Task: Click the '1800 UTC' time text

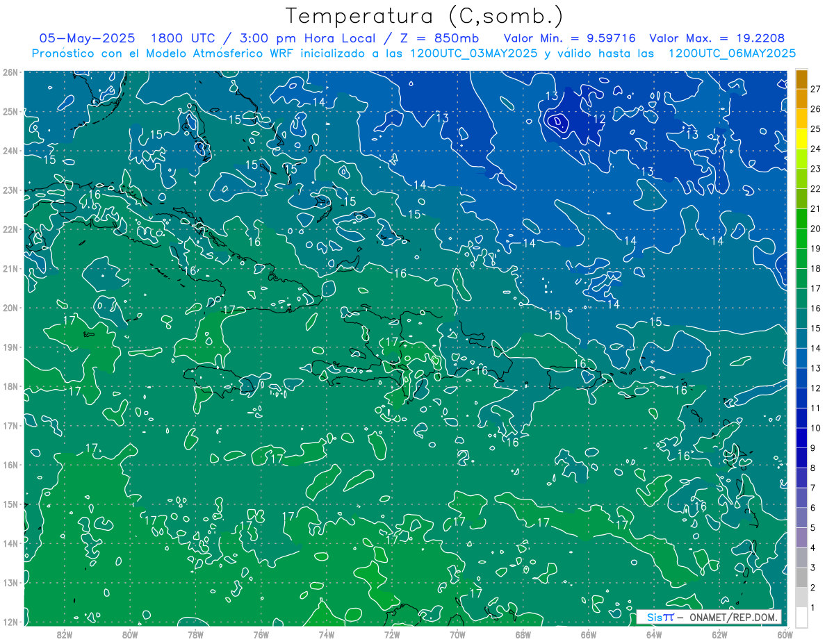Action: [x=184, y=38]
